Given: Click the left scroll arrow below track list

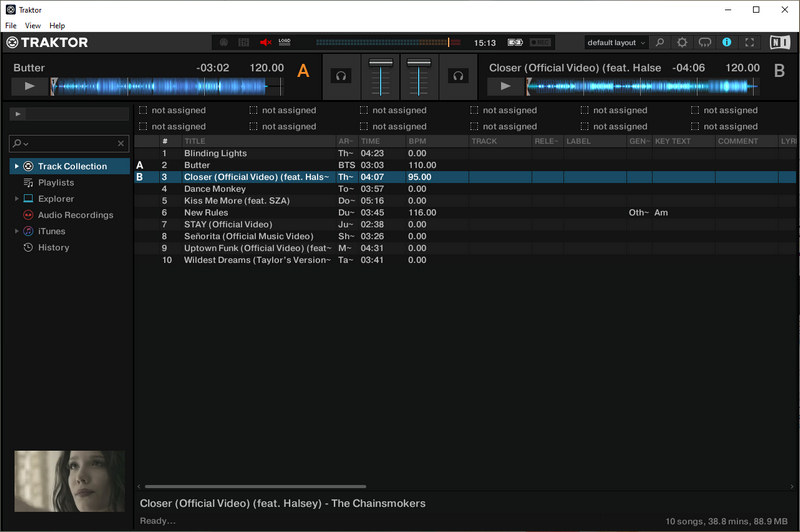Looking at the screenshot, I should tap(139, 487).
